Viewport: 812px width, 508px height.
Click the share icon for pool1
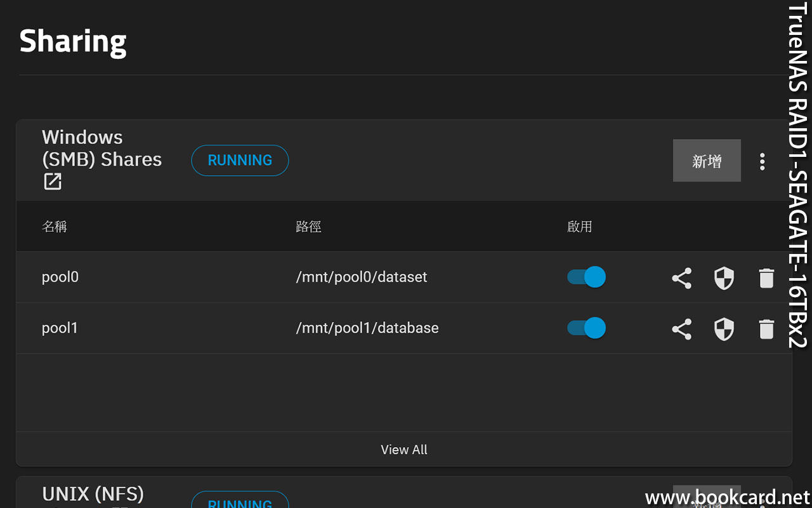(681, 329)
